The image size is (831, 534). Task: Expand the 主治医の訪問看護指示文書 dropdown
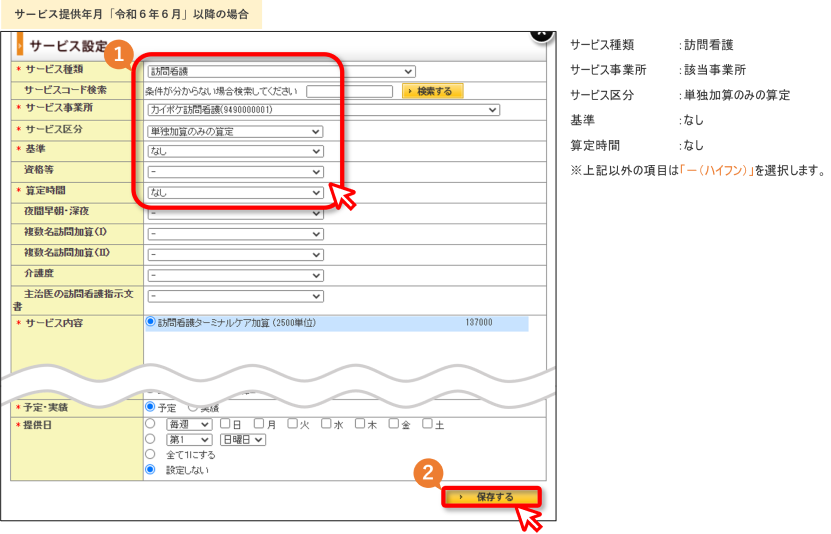click(235, 296)
